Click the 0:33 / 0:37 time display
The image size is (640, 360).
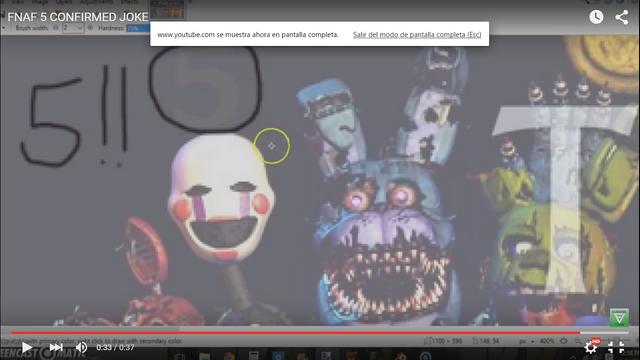pyautogui.click(x=115, y=347)
